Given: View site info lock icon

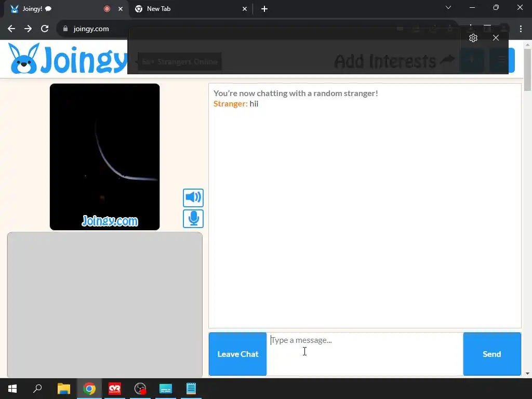Looking at the screenshot, I should pos(65,29).
